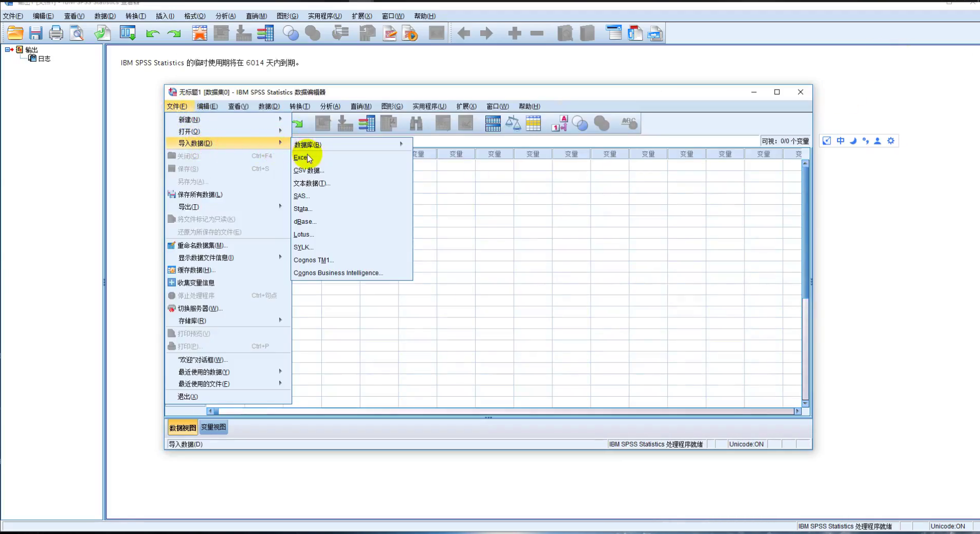The image size is (980, 534).
Task: Toggle the moon half-width icon in input bar
Action: [854, 141]
